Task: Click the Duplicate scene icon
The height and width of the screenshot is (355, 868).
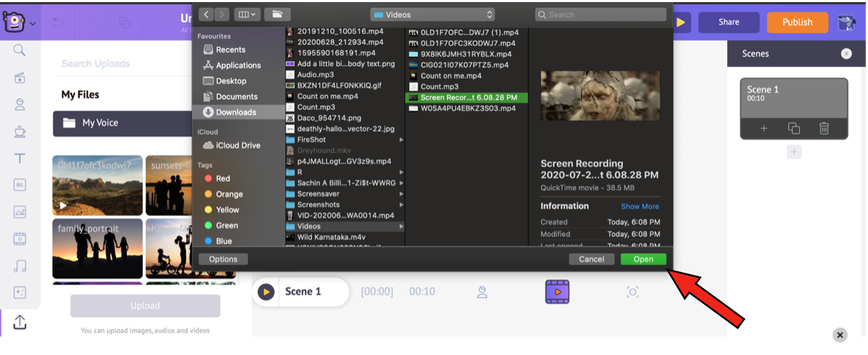Action: [793, 128]
